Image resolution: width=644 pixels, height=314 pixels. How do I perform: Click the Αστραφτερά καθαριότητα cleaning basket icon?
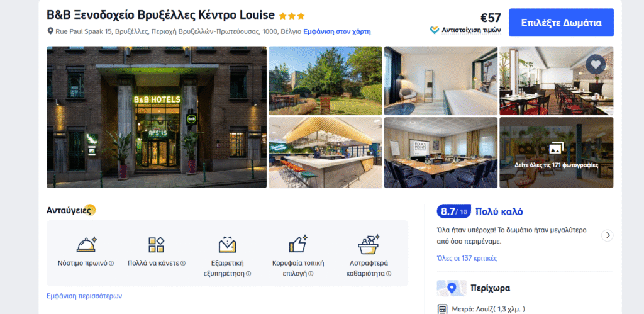tap(369, 245)
